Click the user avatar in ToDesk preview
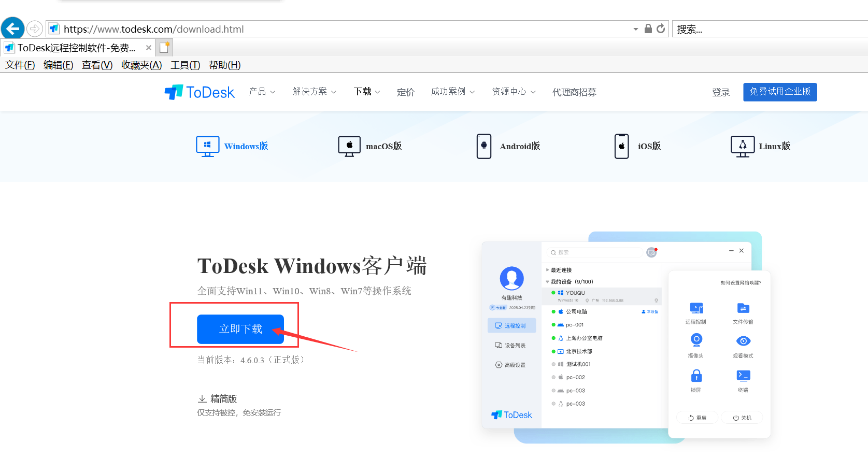868x458 pixels. point(511,278)
